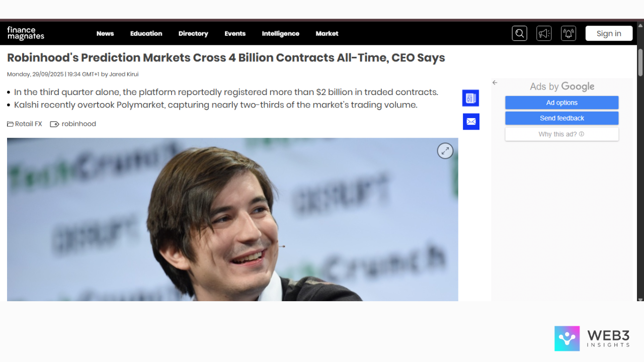Click the Send feedback button
The height and width of the screenshot is (362, 644).
click(561, 118)
